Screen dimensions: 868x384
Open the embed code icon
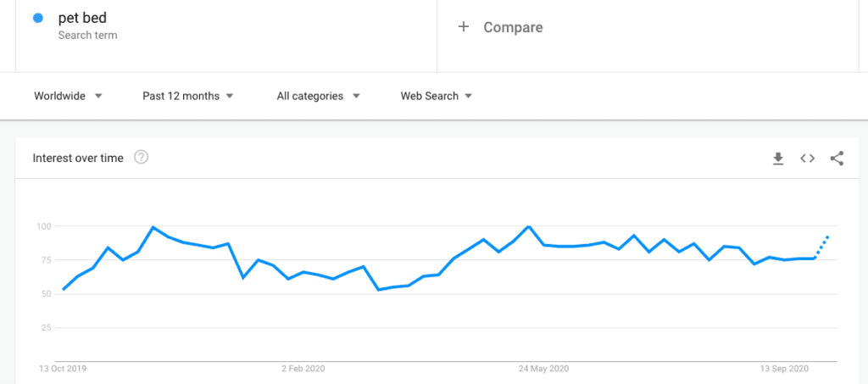coord(808,159)
